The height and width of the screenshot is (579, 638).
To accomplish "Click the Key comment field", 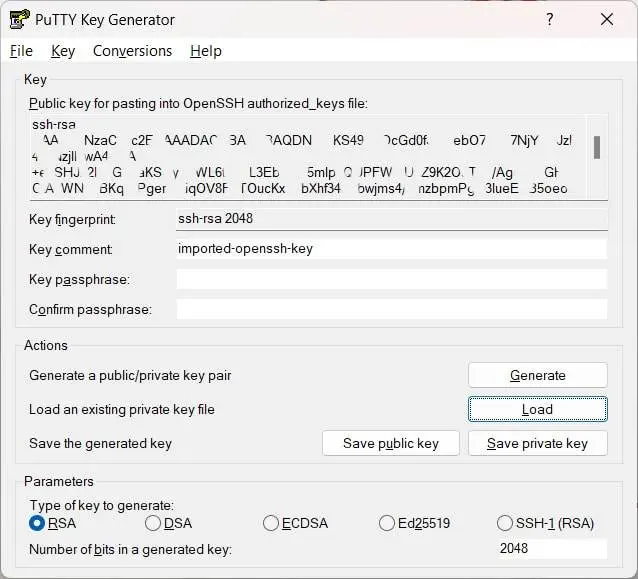I will click(392, 249).
